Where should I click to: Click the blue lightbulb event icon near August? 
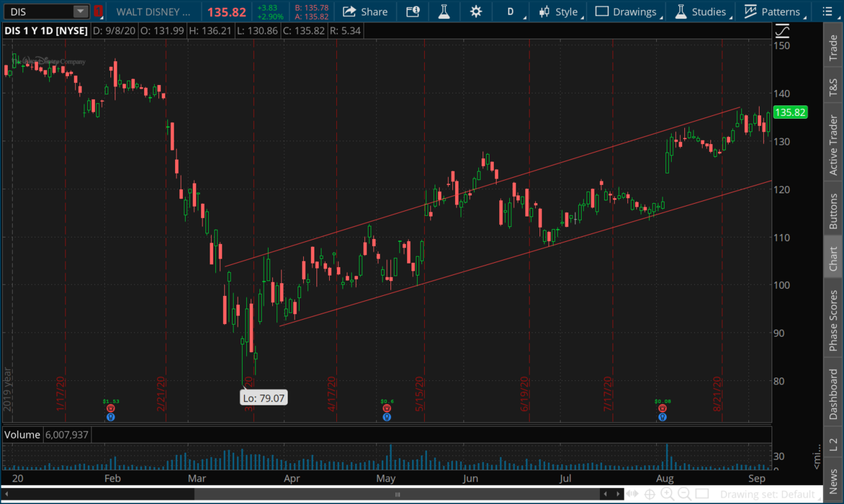662,417
